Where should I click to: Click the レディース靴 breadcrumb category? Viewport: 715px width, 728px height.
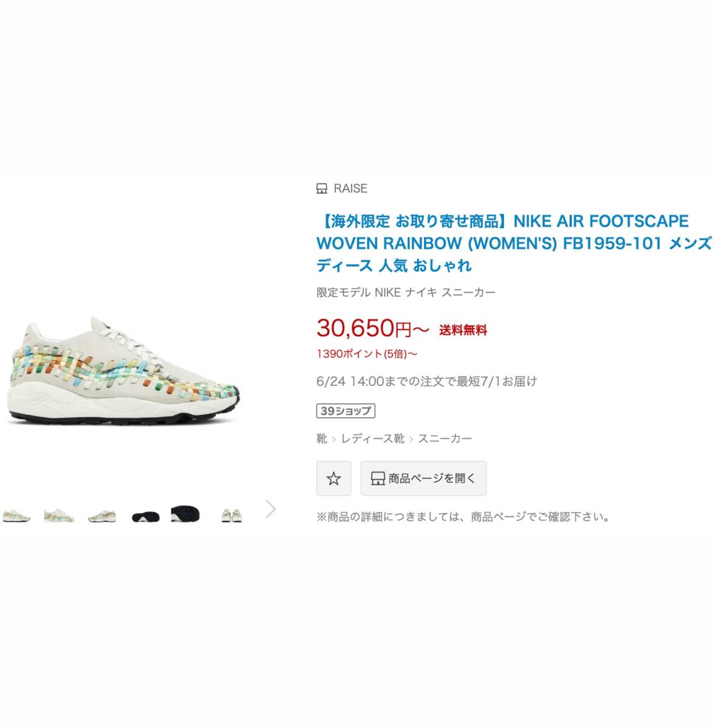[372, 439]
